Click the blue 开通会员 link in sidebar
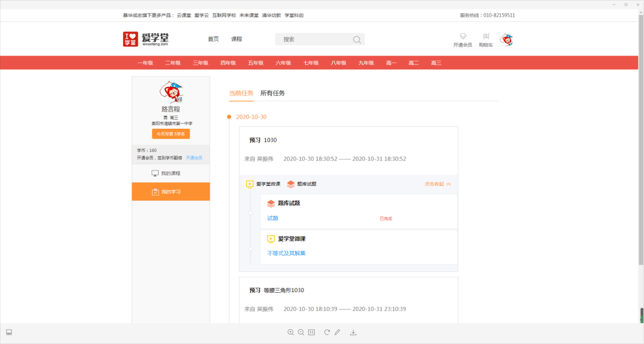Screen dimensions: 644x344 coord(194,157)
